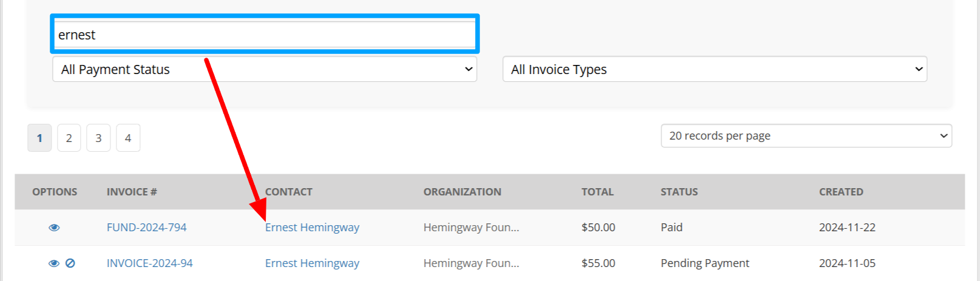This screenshot has height=281, width=980.
Task: Change the 20 records per page selector
Action: (x=806, y=136)
